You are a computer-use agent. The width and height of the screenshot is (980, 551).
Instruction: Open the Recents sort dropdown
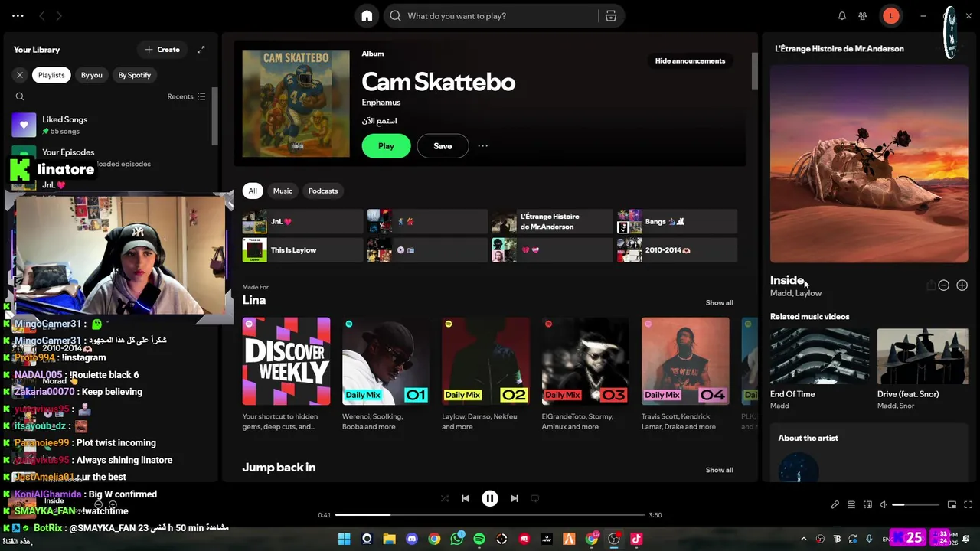[187, 96]
